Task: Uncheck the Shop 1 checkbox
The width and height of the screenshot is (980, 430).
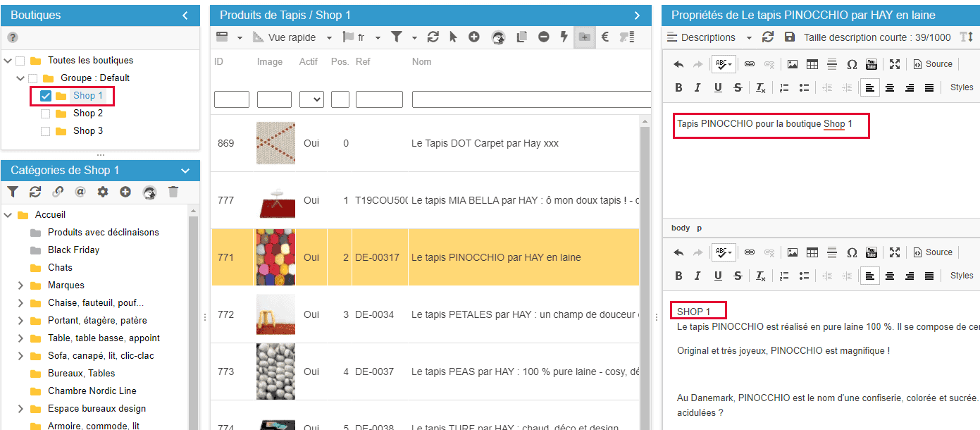Action: point(46,96)
